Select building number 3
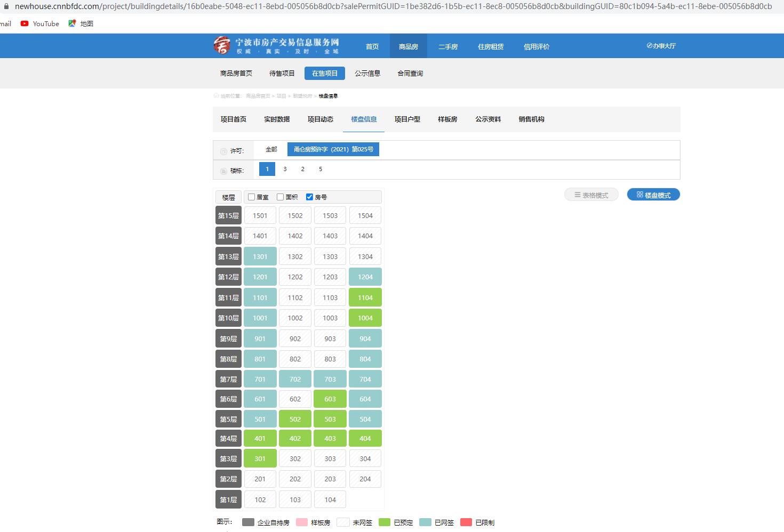 [x=285, y=169]
